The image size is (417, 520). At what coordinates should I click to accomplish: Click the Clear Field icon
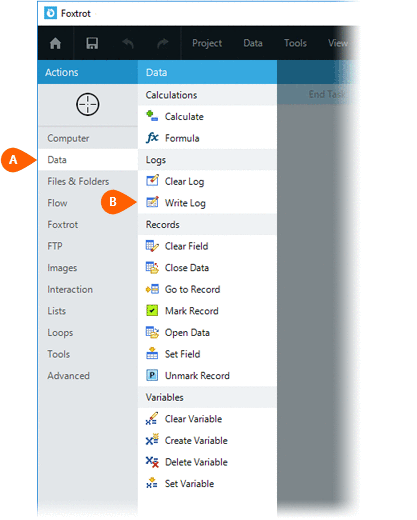pyautogui.click(x=152, y=246)
